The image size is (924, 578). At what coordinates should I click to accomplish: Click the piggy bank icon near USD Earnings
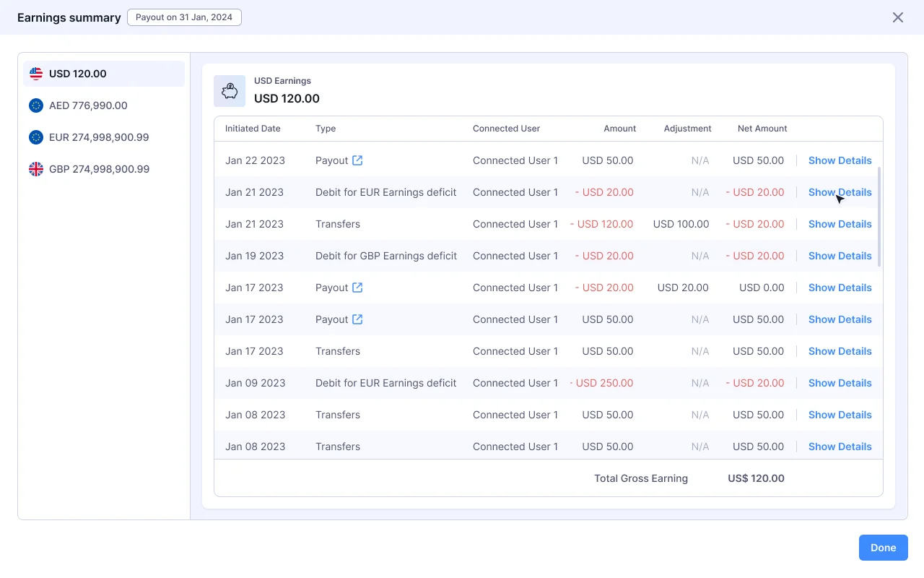(230, 91)
